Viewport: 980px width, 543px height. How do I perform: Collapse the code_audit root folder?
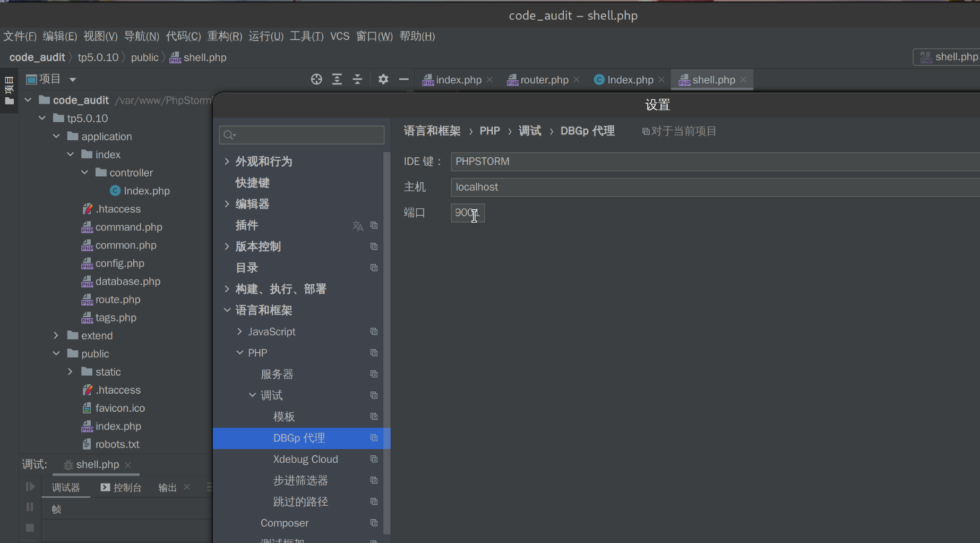click(28, 100)
